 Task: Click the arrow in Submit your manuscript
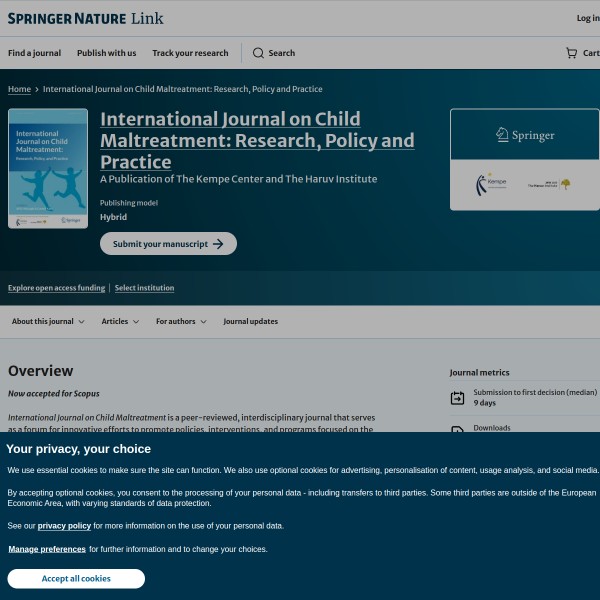219,244
